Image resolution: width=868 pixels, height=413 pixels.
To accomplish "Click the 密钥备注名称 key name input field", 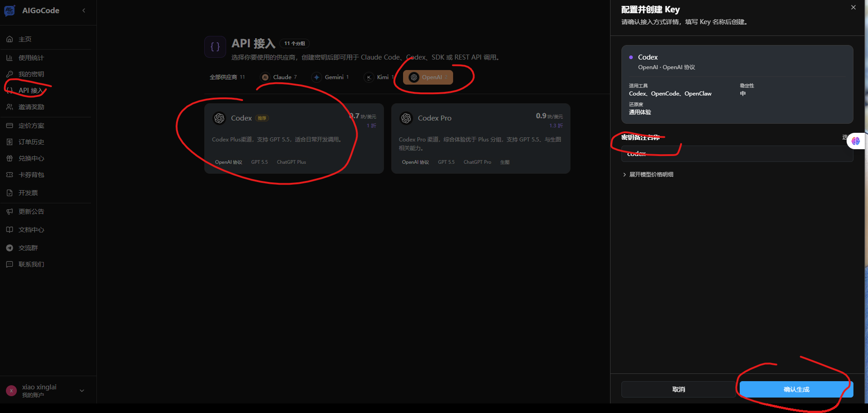I will tap(737, 154).
